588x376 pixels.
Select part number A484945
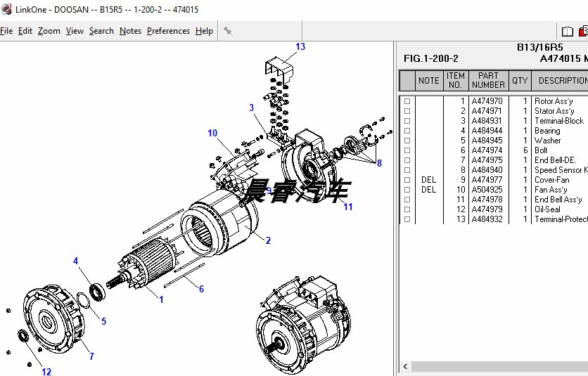487,141
